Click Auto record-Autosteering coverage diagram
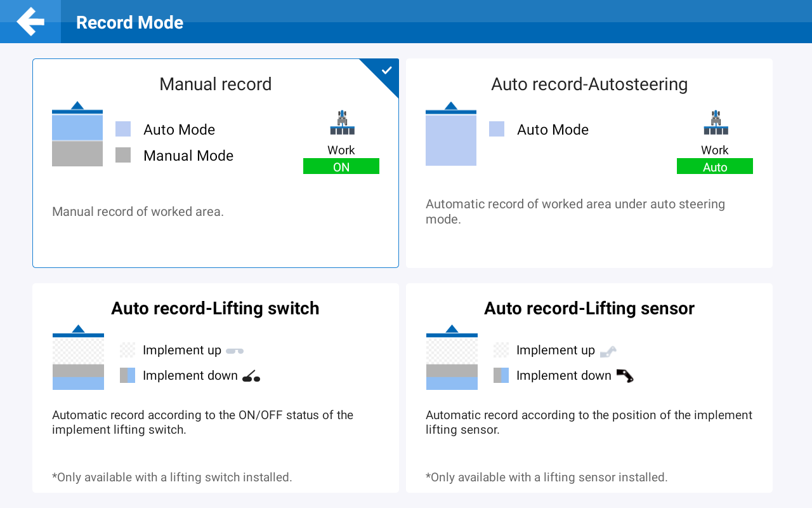Image resolution: width=812 pixels, height=508 pixels. point(451,134)
